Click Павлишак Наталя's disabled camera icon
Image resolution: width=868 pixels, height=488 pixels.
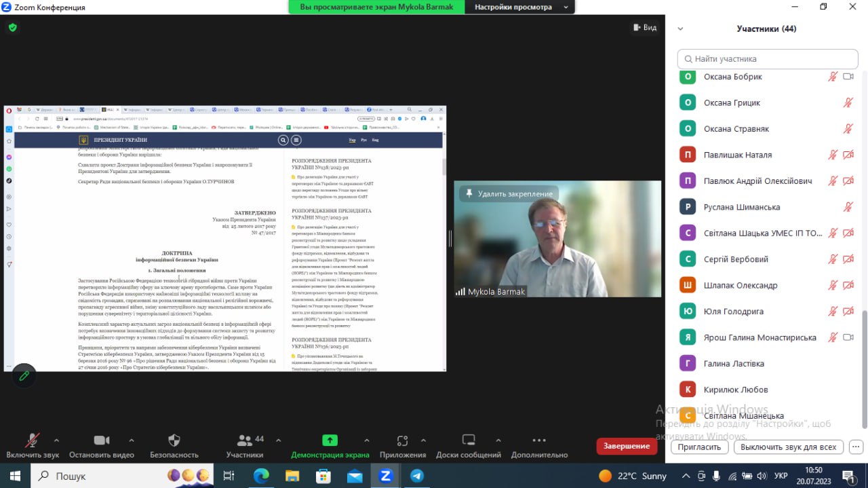(848, 155)
